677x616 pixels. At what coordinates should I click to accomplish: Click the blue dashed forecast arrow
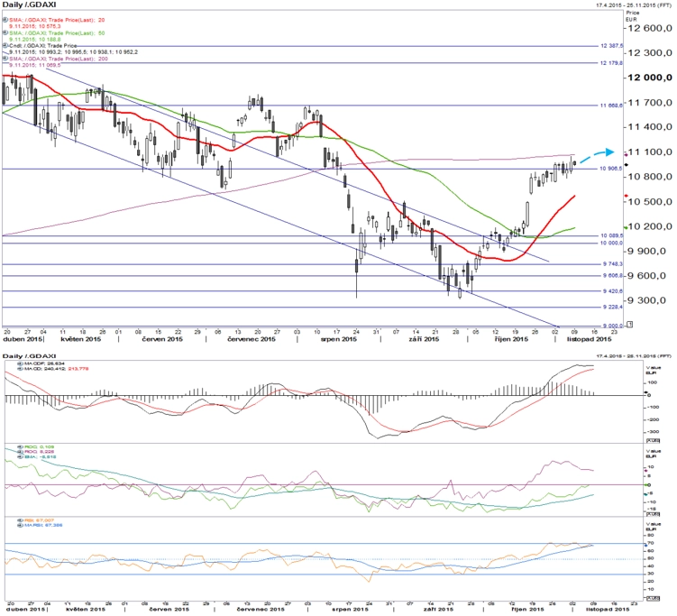click(x=597, y=155)
